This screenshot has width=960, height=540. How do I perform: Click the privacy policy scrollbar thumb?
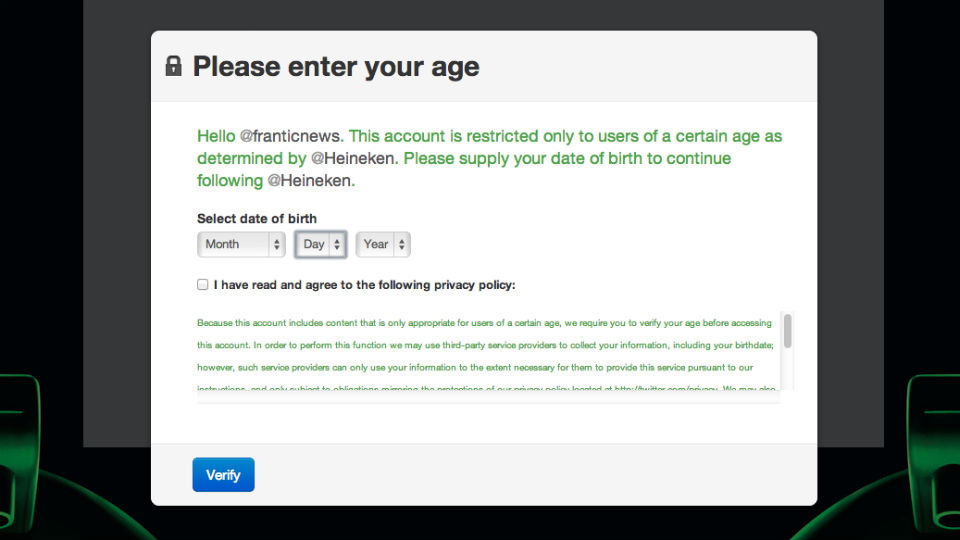788,331
